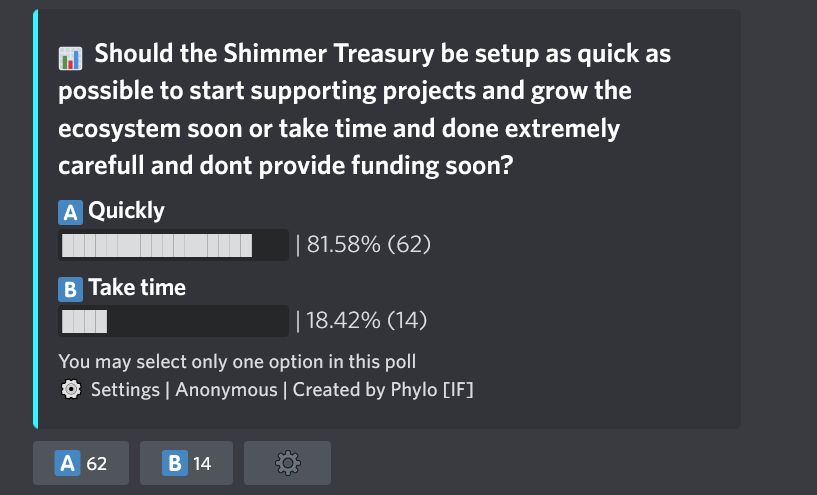Screen dimensions: 817x495
Task: Vote with the B 14 reaction button
Action: click(186, 463)
